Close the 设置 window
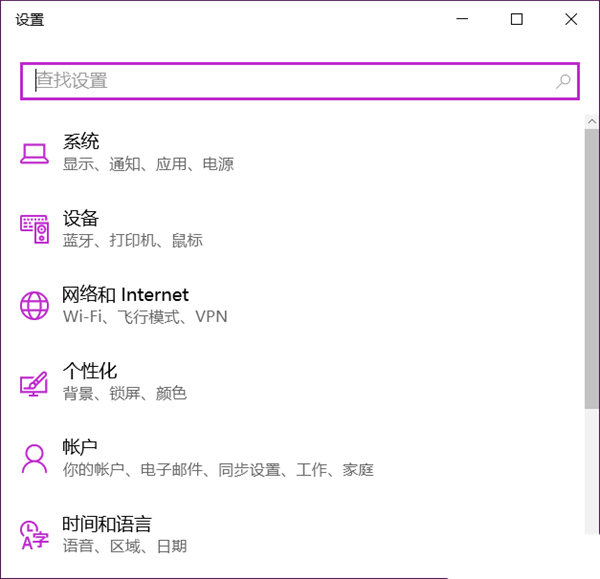The width and height of the screenshot is (600, 579). point(570,19)
